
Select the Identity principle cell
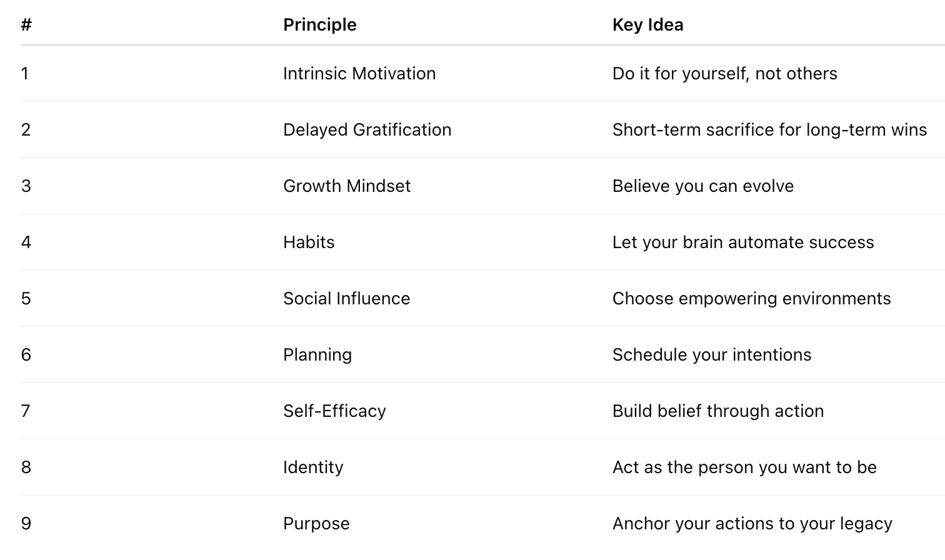tap(313, 467)
